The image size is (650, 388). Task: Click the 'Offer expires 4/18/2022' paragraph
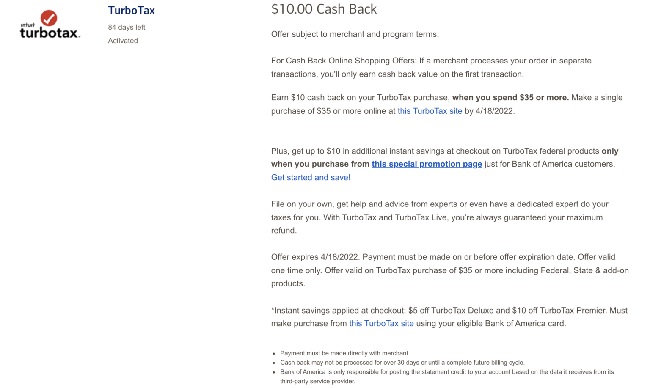(450, 270)
